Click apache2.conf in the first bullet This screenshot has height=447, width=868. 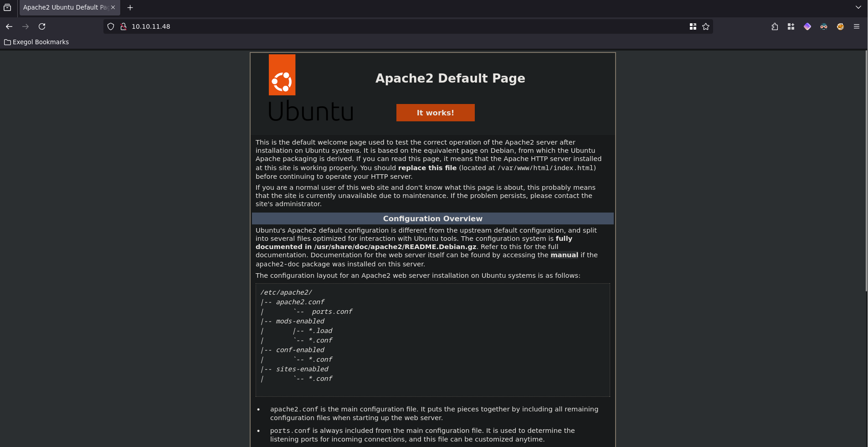[x=294, y=409]
